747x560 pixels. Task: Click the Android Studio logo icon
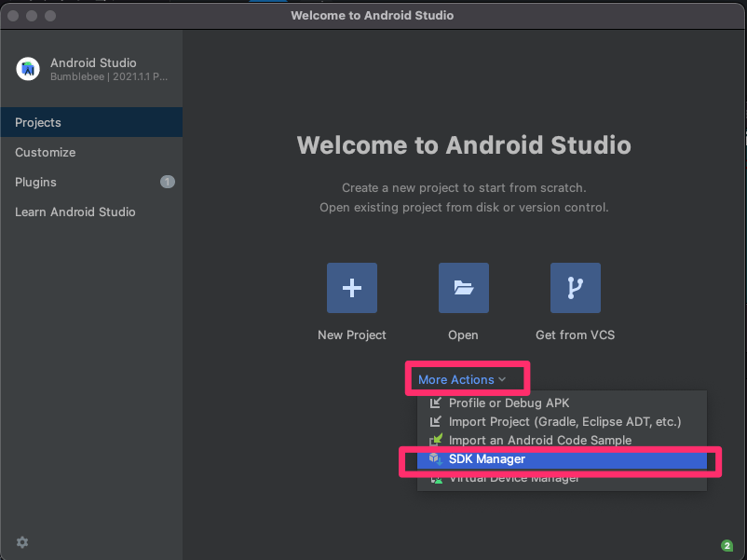pyautogui.click(x=28, y=69)
